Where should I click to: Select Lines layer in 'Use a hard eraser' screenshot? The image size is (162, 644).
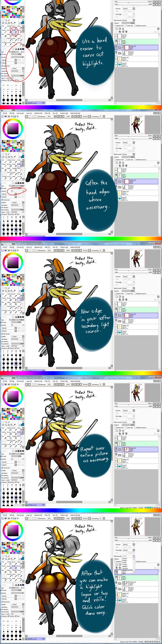136,41
